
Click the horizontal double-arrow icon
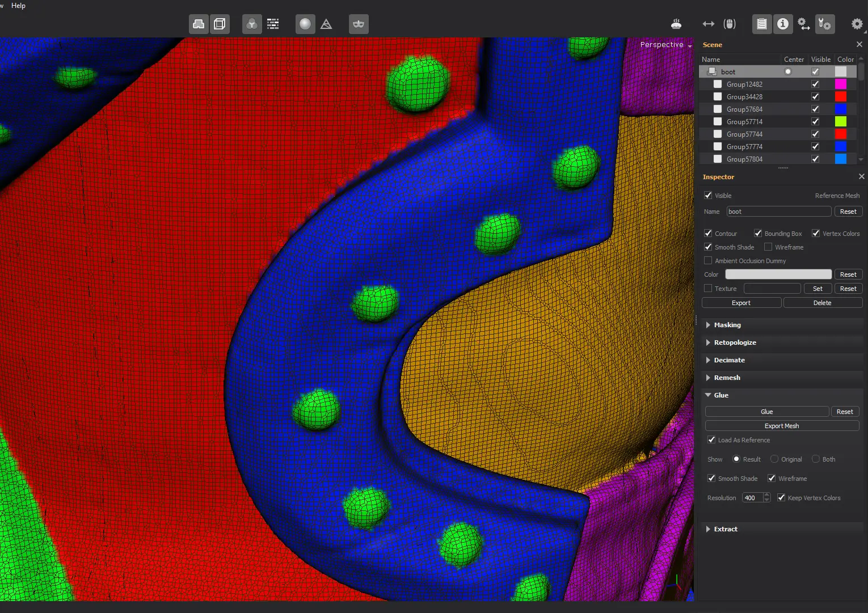709,24
